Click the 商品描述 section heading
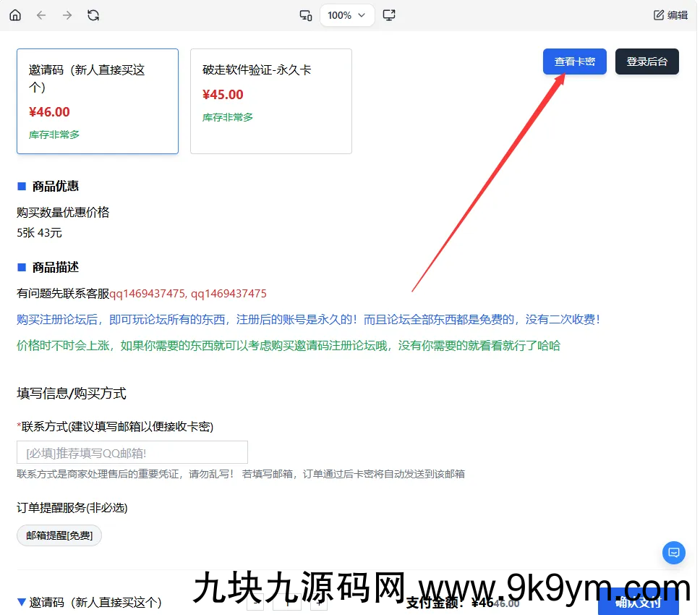The width and height of the screenshot is (700, 615). (x=55, y=267)
